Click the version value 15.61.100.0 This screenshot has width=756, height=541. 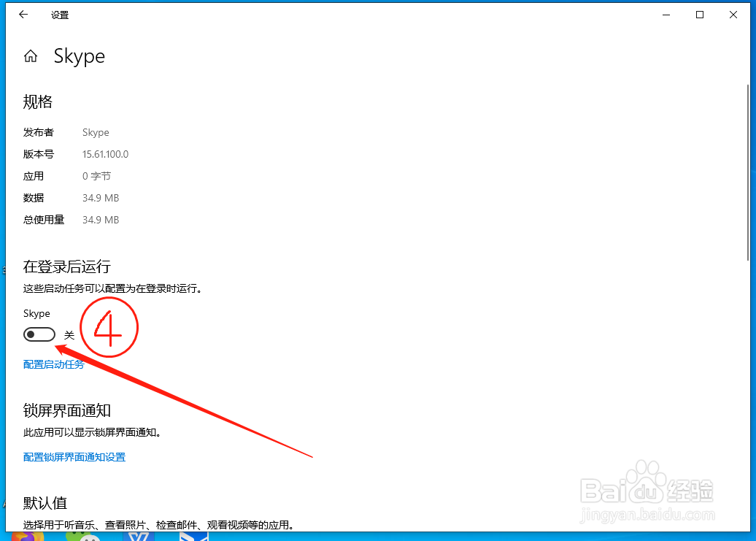click(105, 154)
